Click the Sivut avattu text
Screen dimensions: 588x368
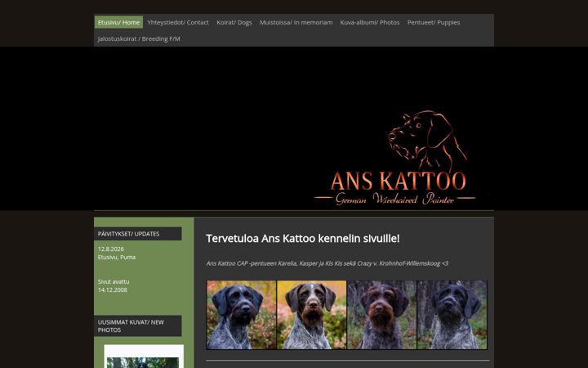(x=114, y=281)
